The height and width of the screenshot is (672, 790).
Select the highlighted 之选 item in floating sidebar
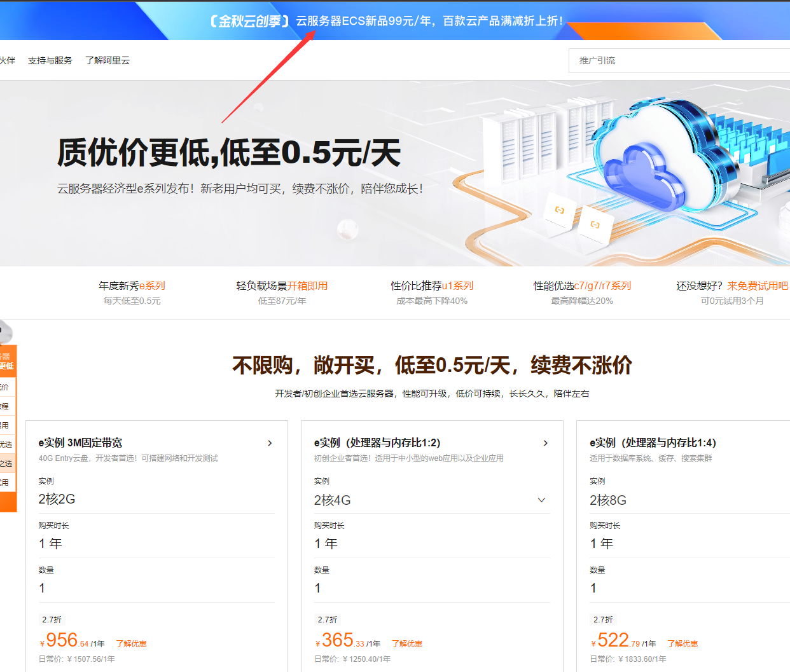pyautogui.click(x=6, y=463)
